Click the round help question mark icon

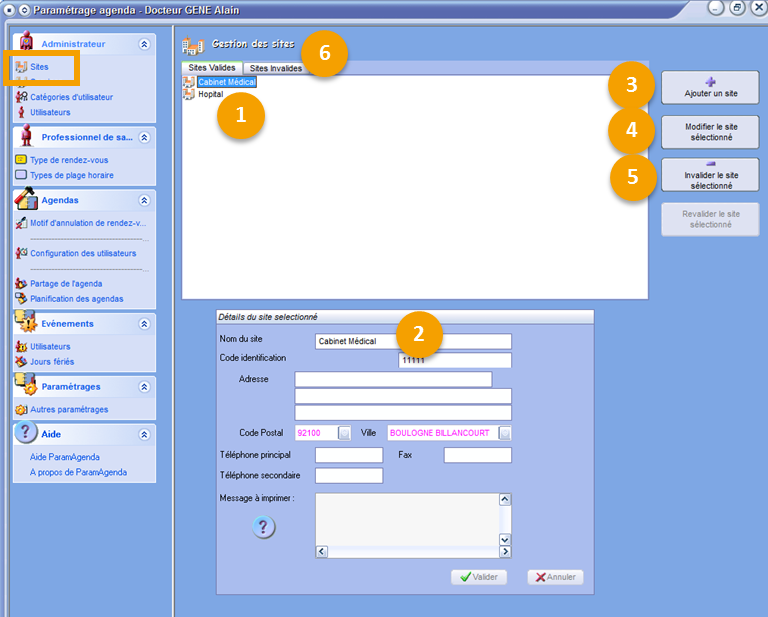[x=263, y=527]
